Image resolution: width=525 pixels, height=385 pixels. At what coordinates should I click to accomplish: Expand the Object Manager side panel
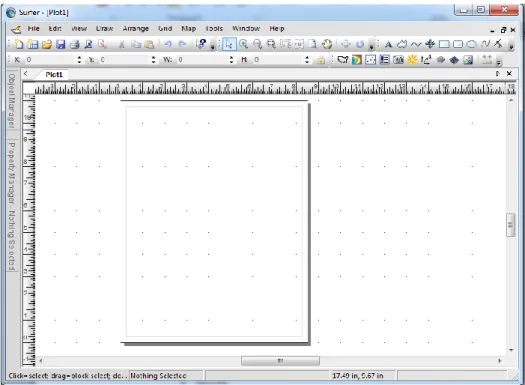click(12, 101)
